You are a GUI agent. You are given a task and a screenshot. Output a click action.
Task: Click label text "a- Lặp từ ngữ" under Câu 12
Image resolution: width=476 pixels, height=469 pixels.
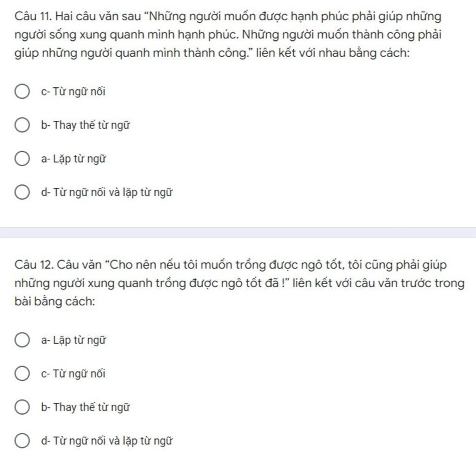73,340
